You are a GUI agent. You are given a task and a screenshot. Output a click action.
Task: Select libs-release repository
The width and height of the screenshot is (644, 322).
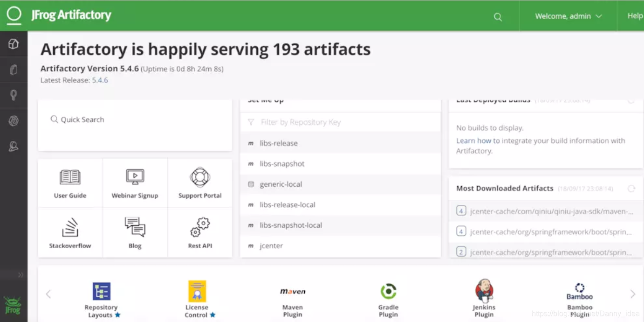coord(340,143)
